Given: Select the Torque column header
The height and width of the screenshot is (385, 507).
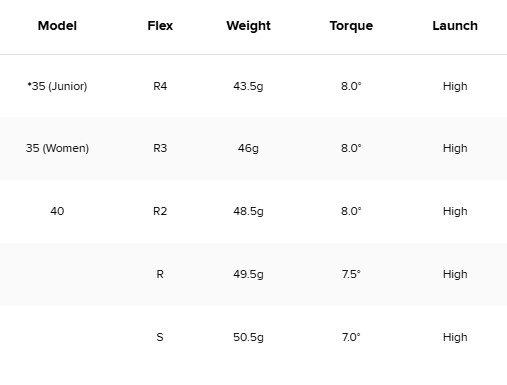Looking at the screenshot, I should (351, 26).
